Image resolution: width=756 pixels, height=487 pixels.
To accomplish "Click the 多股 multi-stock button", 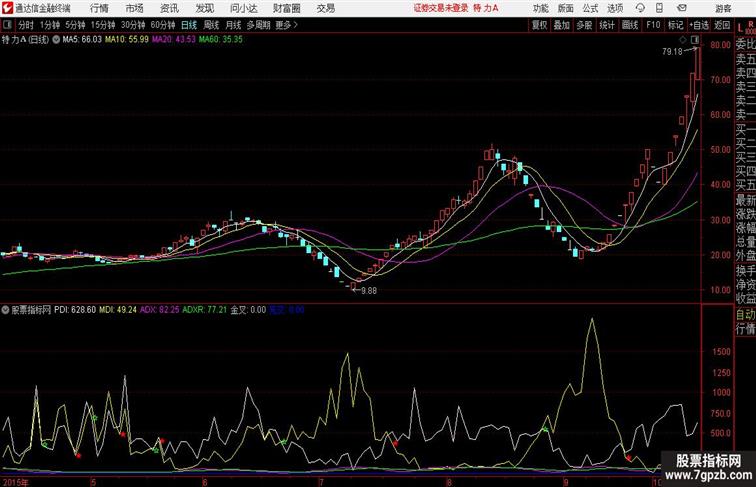I will (584, 25).
